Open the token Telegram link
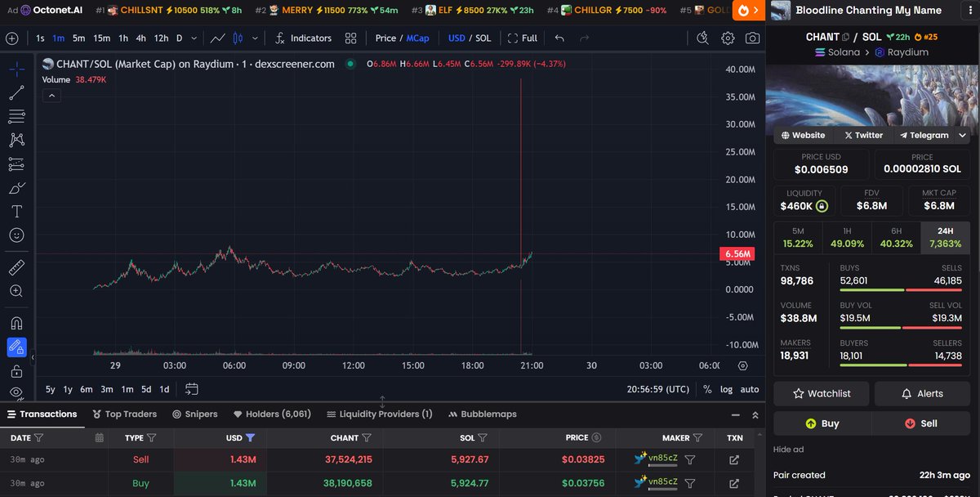 924,135
